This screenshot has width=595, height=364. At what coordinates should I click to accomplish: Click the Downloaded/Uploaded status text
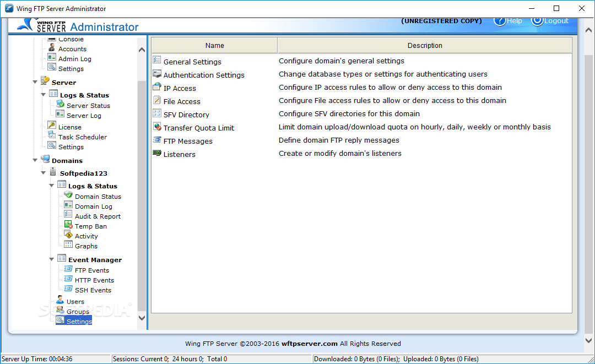point(396,358)
